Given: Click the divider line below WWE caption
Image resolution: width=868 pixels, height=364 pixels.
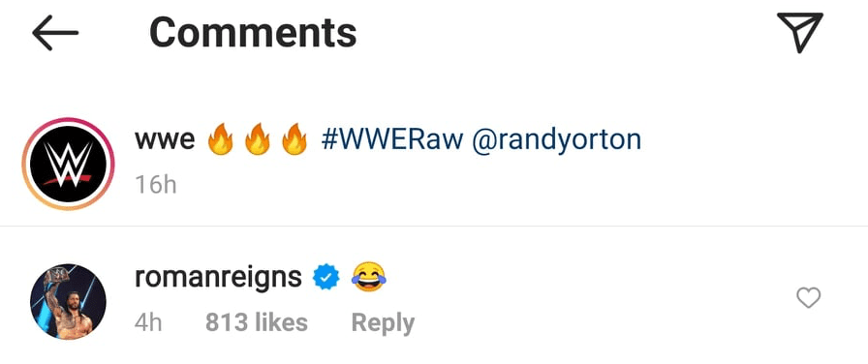Looking at the screenshot, I should coord(434,226).
